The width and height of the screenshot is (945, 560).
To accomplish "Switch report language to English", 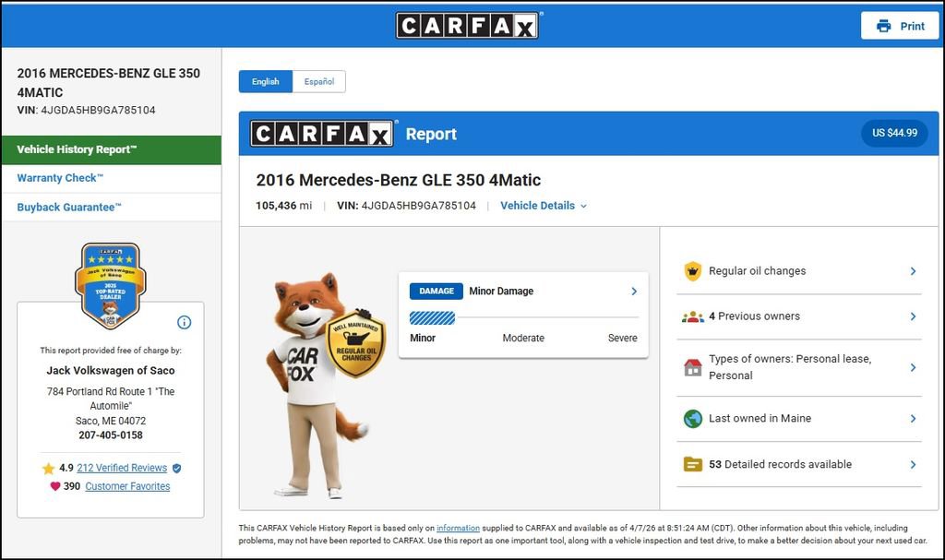I will pyautogui.click(x=266, y=81).
